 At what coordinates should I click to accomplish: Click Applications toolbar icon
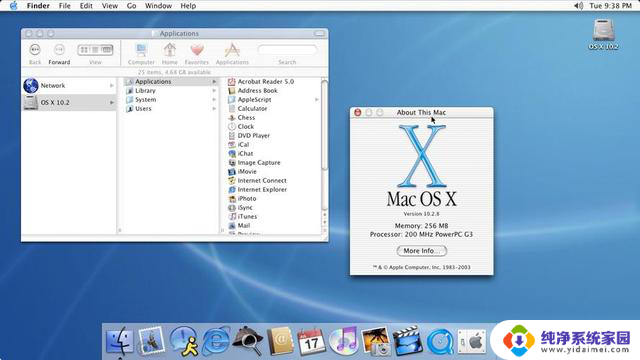click(x=232, y=51)
